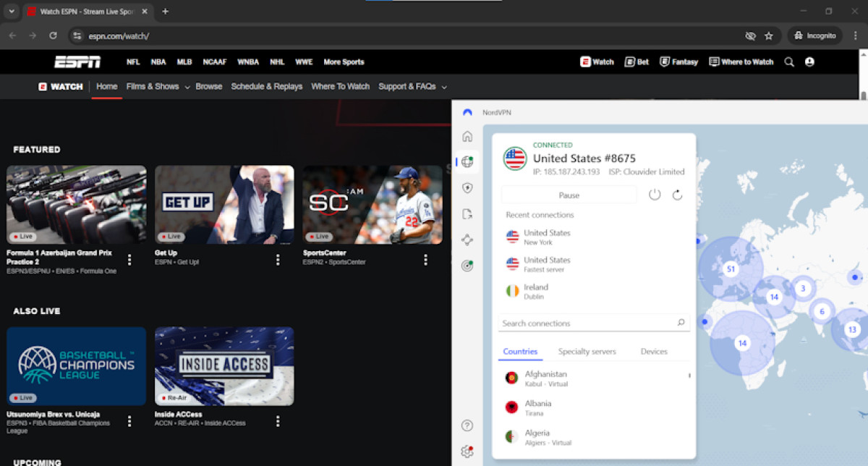
Task: Click the Watch link in ESPN top header
Action: coord(597,62)
